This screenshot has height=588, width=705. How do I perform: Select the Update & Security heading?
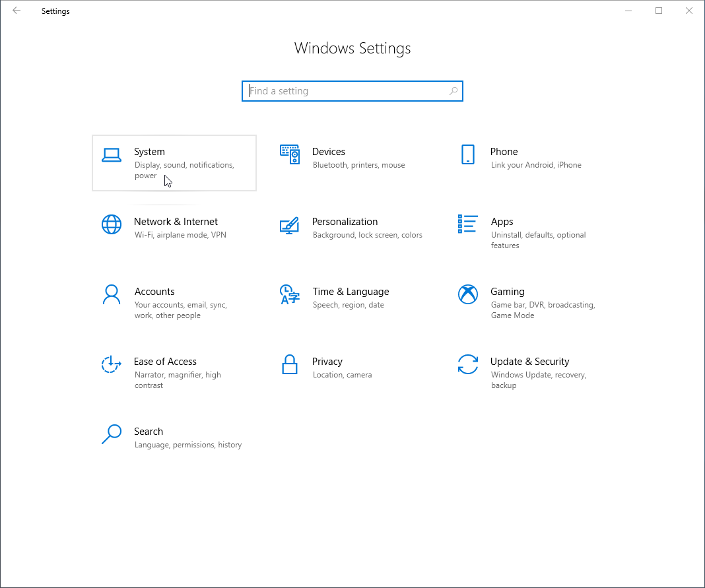pos(529,362)
